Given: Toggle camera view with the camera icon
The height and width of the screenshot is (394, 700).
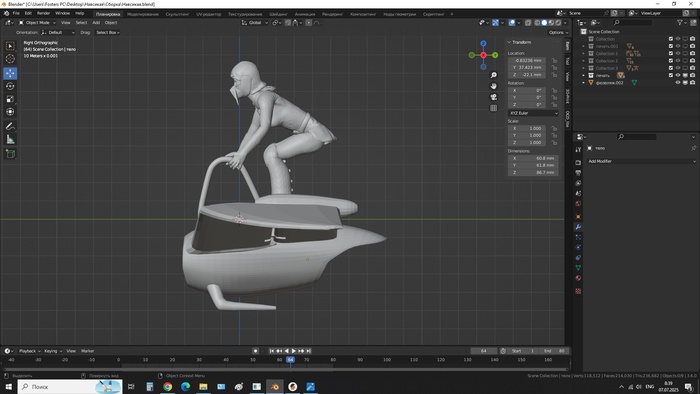Looking at the screenshot, I should point(493,97).
